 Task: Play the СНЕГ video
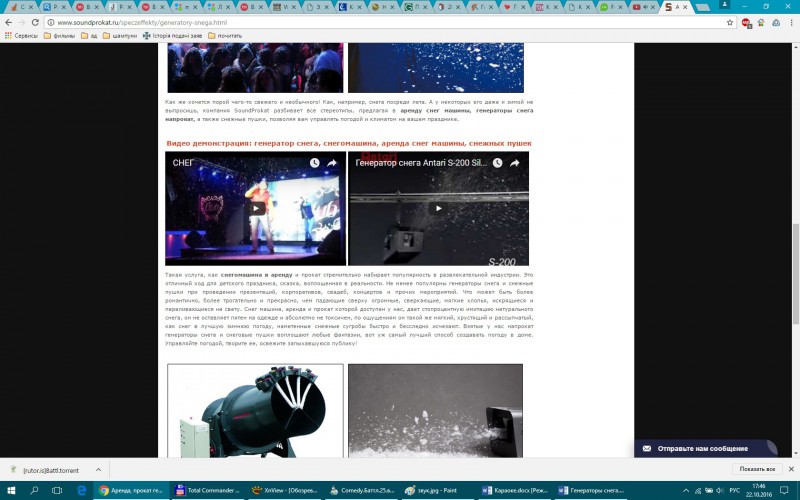256,208
